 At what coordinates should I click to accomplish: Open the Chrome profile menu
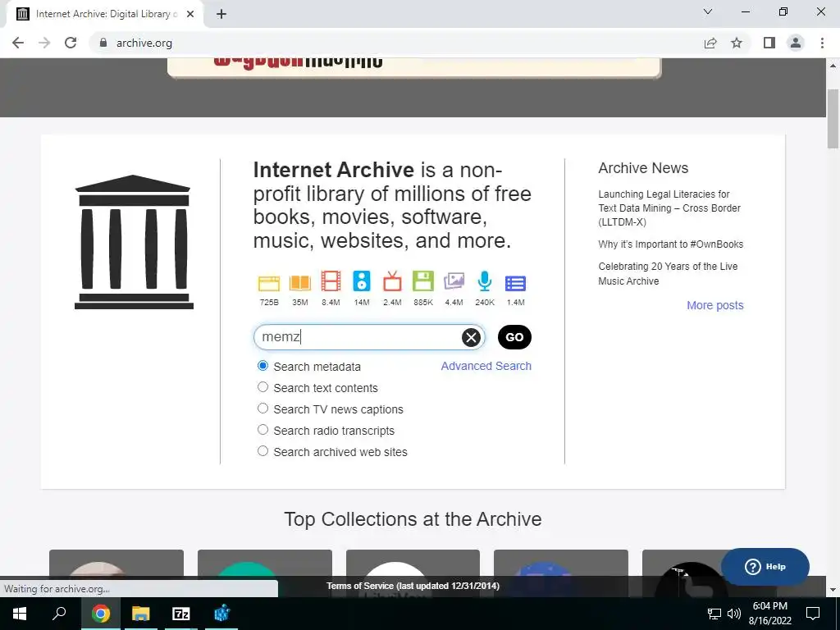click(x=796, y=43)
